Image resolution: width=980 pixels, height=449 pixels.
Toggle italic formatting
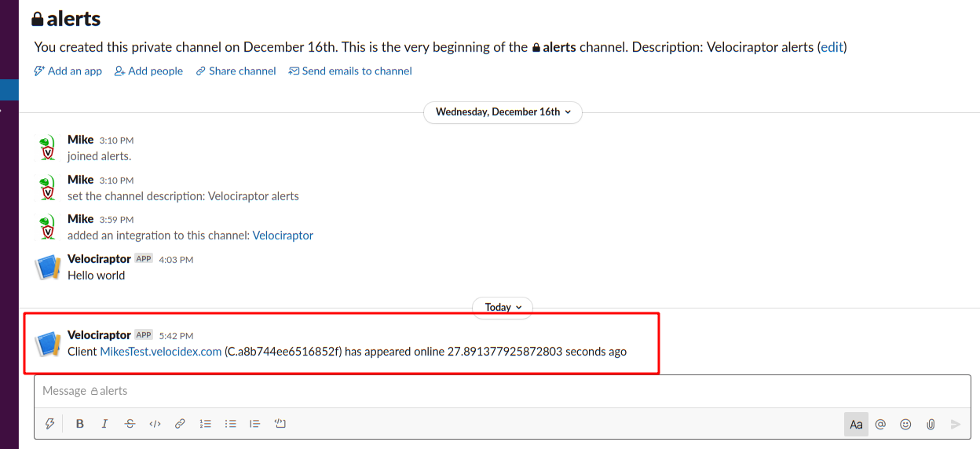click(x=104, y=424)
